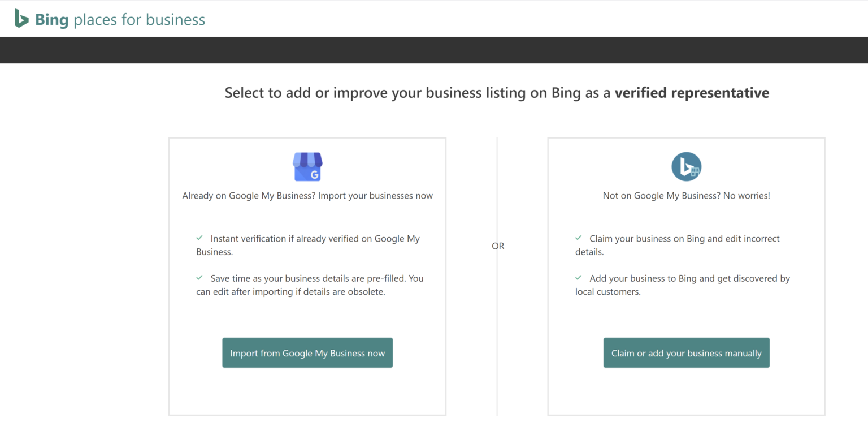
Task: Click the circular Bing Places megaphone icon
Action: [686, 166]
